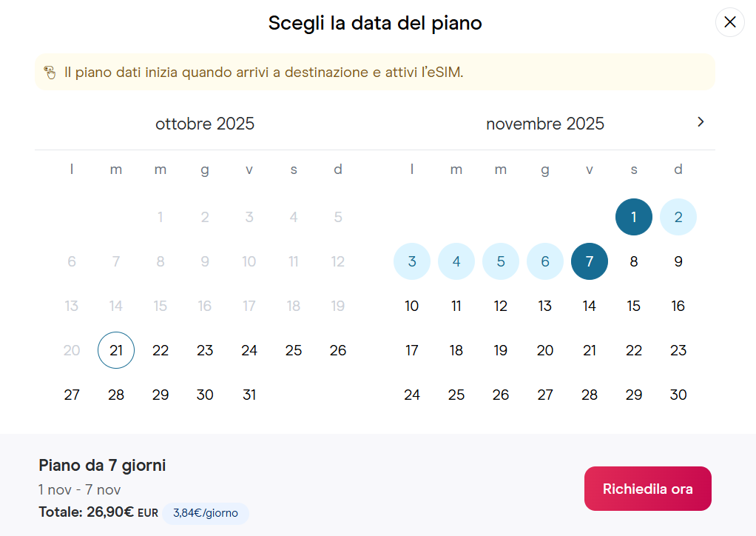The width and height of the screenshot is (756, 536).
Task: Select November 13 date cell
Action: coord(545,306)
